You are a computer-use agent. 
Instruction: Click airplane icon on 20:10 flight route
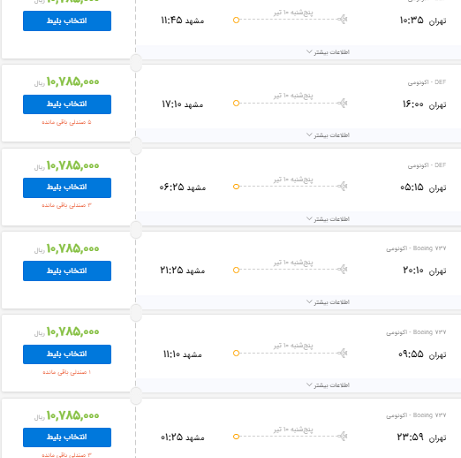click(x=342, y=269)
